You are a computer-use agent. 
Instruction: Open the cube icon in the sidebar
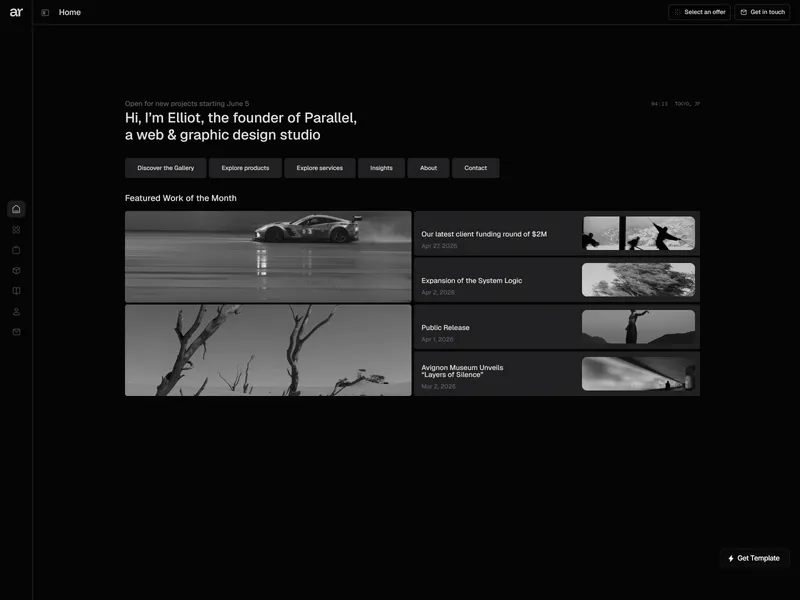(x=16, y=270)
